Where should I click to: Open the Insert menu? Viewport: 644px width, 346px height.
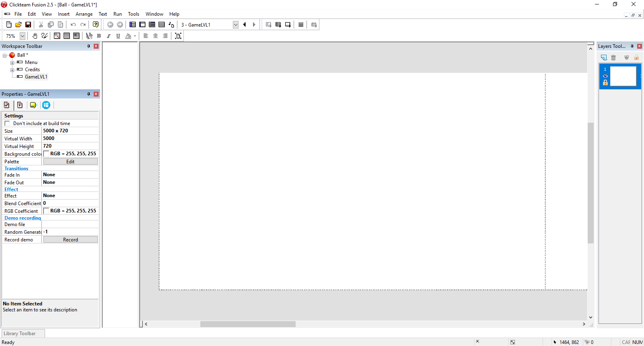click(64, 14)
